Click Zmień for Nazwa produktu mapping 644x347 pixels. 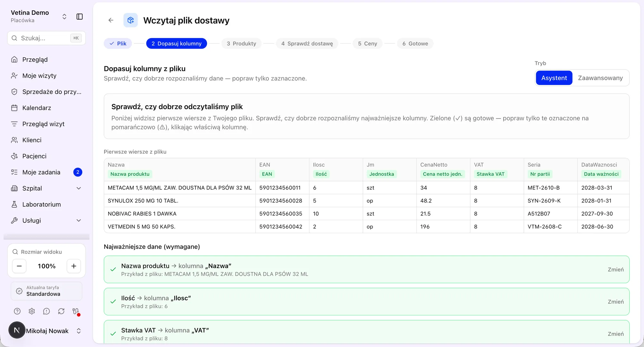coord(615,269)
